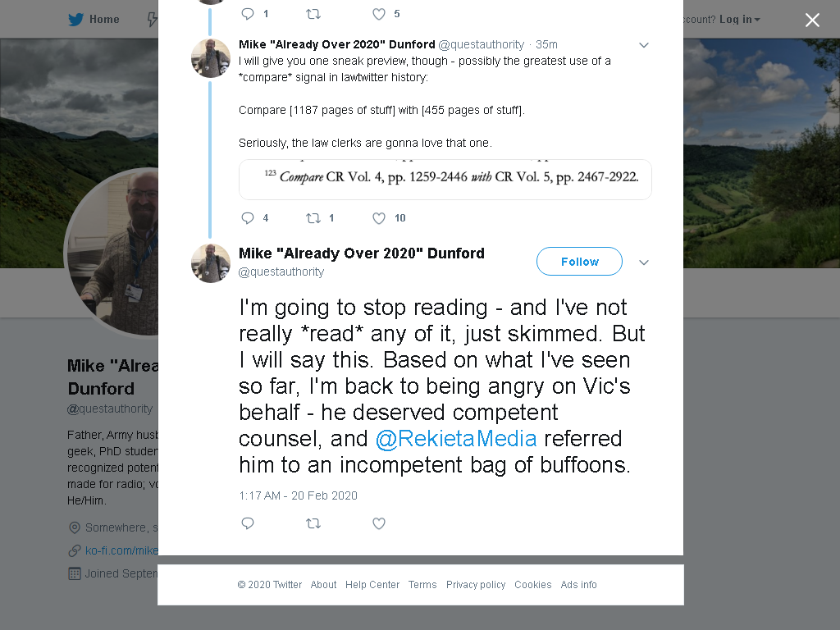Screen dimensions: 840x630
Task: Open the Compare citation image attachment
Action: 445,180
